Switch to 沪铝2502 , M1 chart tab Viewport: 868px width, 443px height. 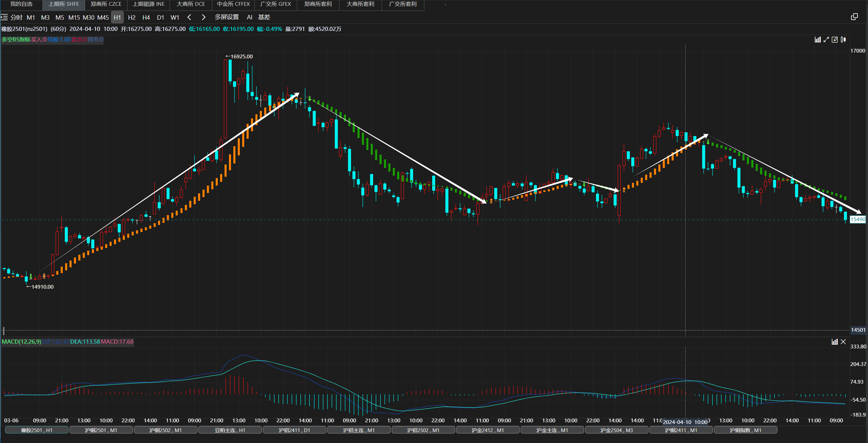[x=423, y=430]
